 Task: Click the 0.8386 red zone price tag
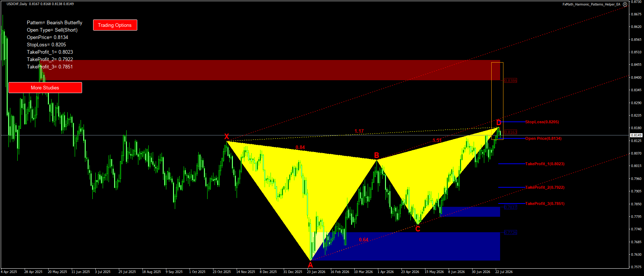511,81
